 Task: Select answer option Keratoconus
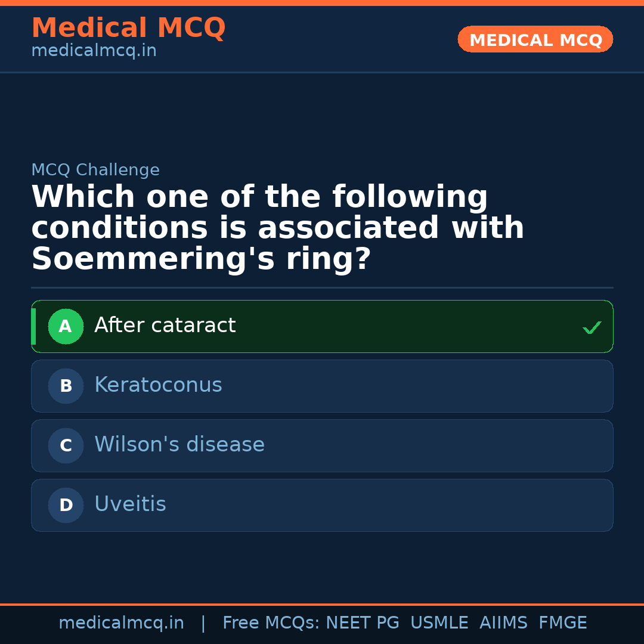pos(322,386)
